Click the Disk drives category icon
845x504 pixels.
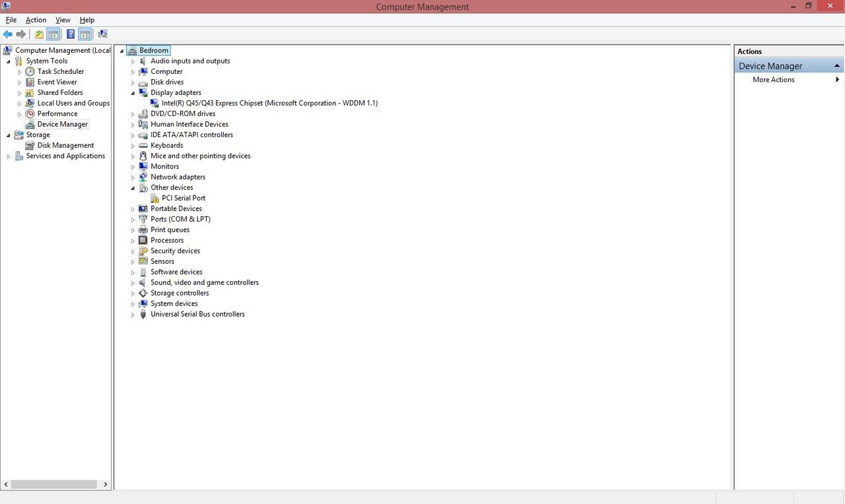pos(143,82)
